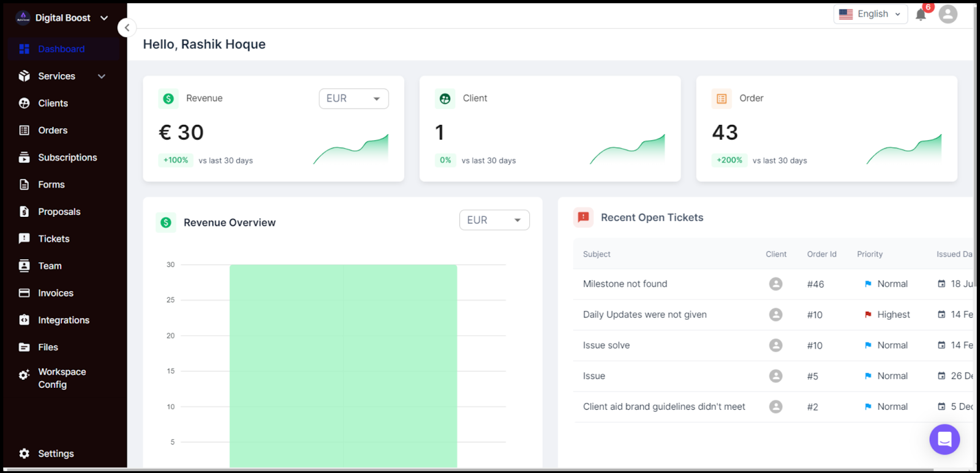
Task: Open the Daily Updates were not given ticket
Action: pos(644,314)
